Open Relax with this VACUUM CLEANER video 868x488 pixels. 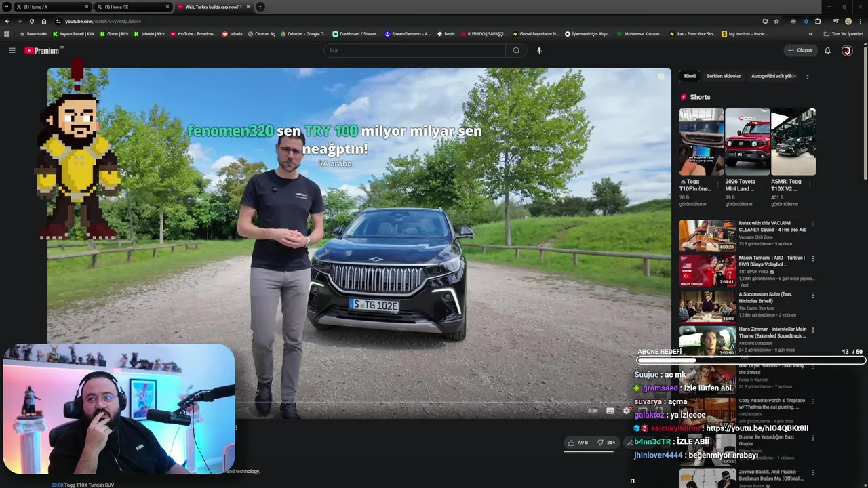pyautogui.click(x=707, y=235)
